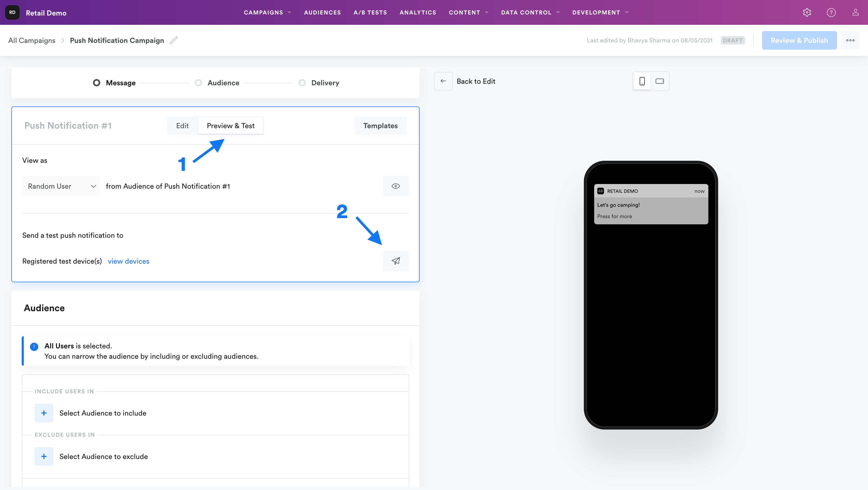Toggle the eye preview icon

(396, 186)
